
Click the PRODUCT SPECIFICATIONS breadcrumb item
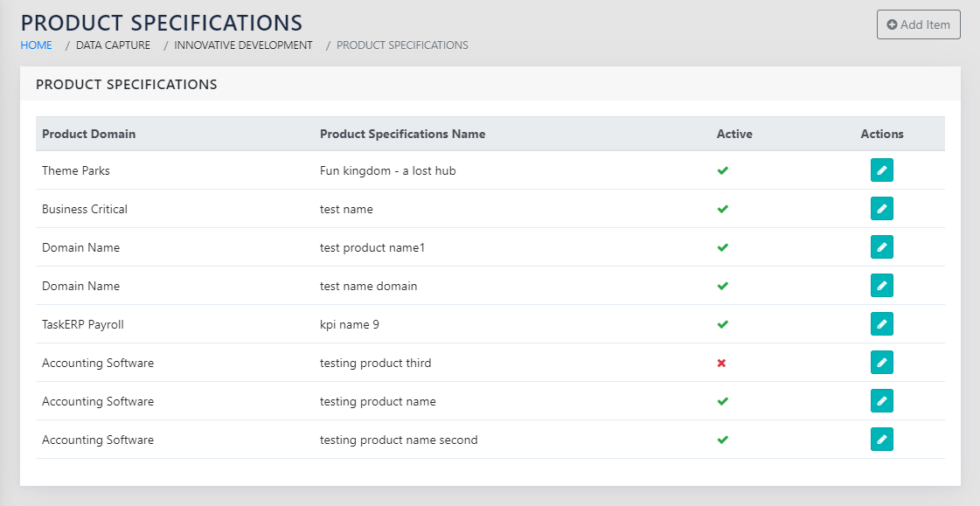(402, 45)
